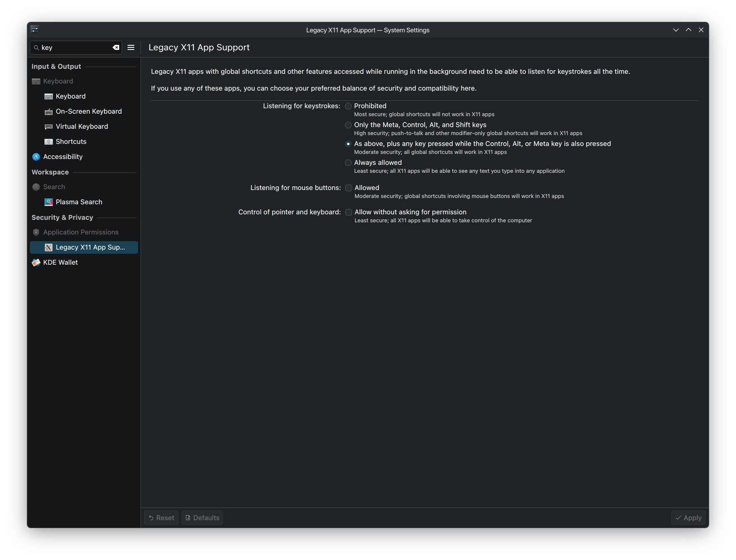Click the Shortcuts icon in sidebar
The image size is (736, 560).
click(49, 142)
